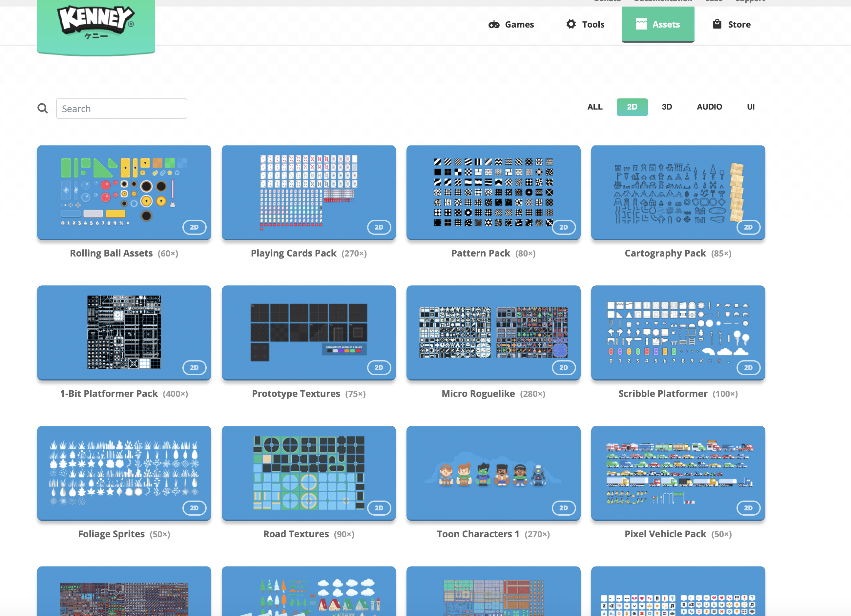Click the Scribble Platformer title link
The width and height of the screenshot is (851, 616).
pyautogui.click(x=663, y=394)
